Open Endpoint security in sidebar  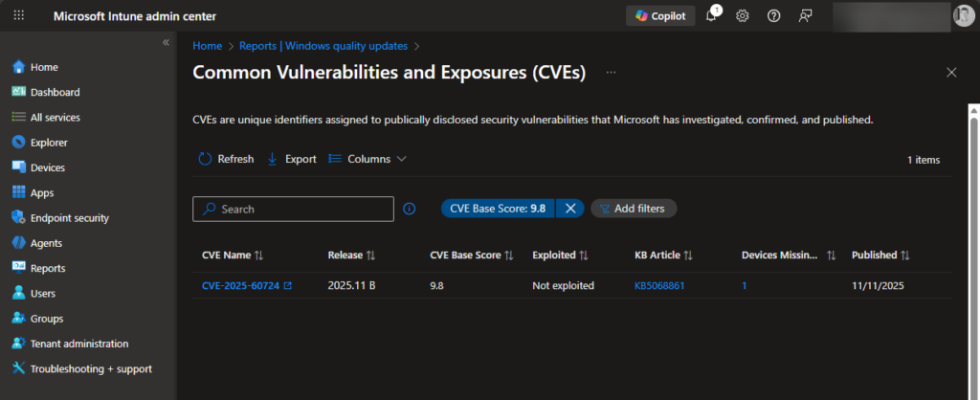point(69,218)
